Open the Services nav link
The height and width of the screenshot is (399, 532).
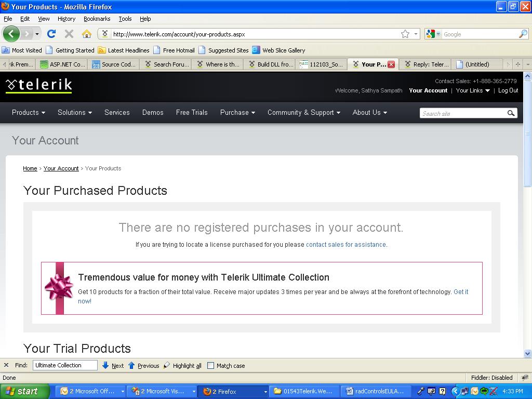click(x=117, y=112)
